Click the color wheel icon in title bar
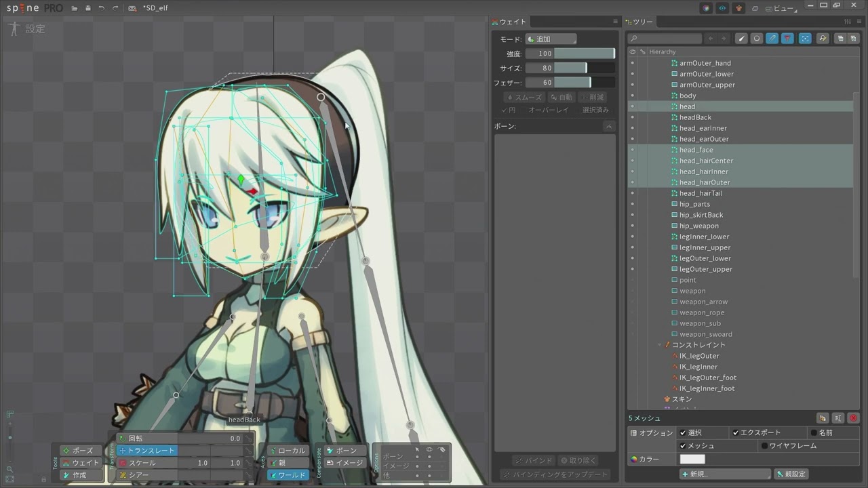 tap(707, 8)
